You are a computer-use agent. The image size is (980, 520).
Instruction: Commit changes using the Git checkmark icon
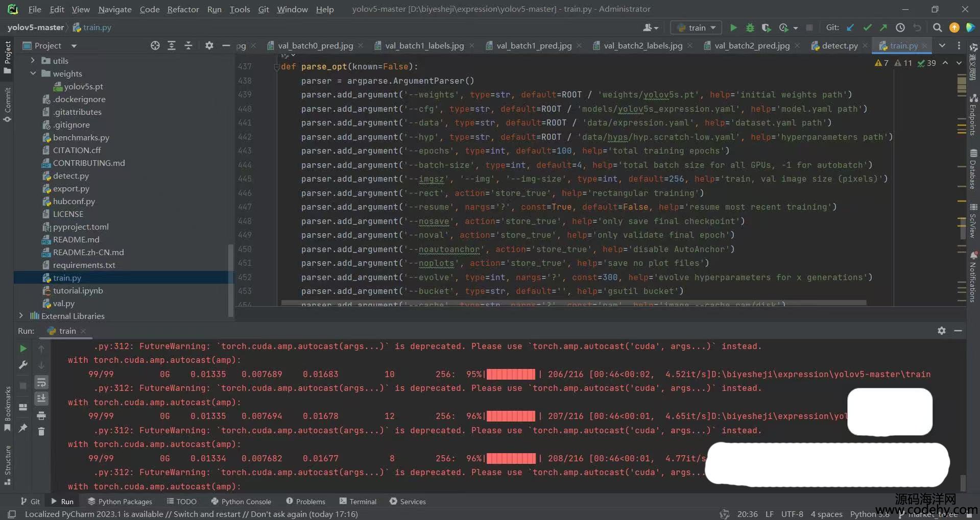[867, 28]
